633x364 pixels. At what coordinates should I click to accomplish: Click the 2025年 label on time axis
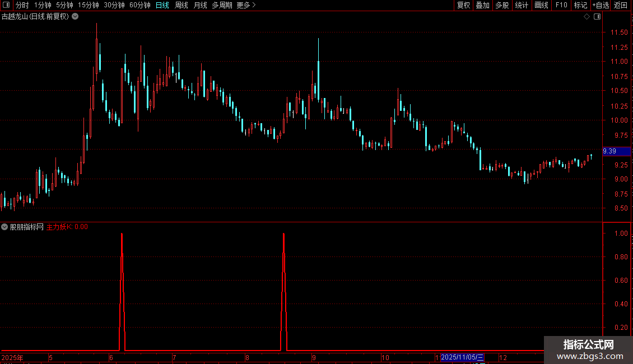coord(12,357)
